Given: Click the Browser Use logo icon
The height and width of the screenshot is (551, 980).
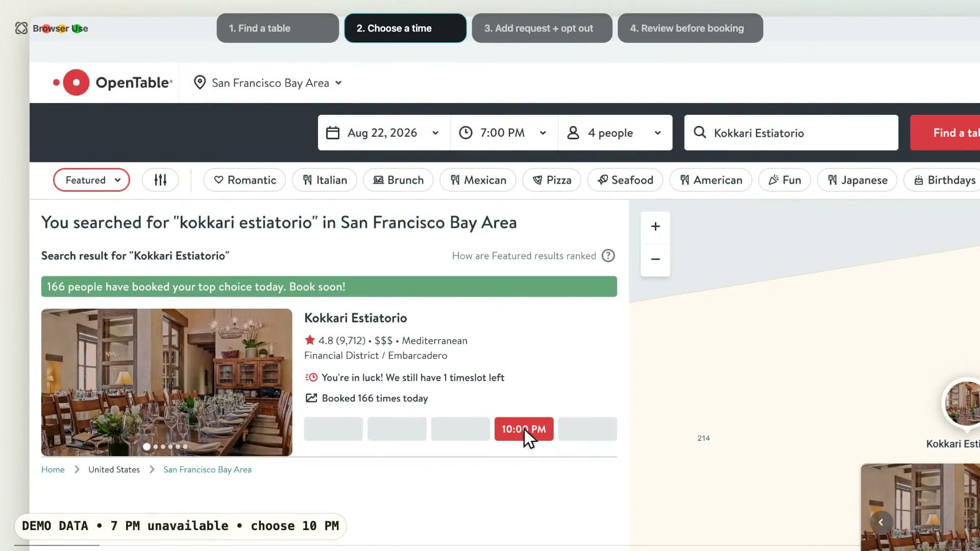Looking at the screenshot, I should click(x=21, y=28).
